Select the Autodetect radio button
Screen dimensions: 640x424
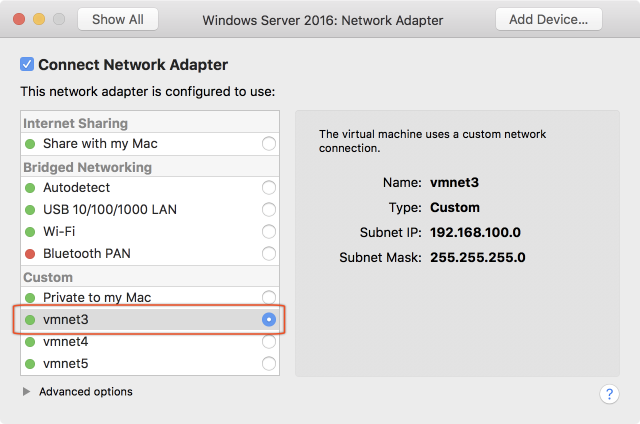268,188
